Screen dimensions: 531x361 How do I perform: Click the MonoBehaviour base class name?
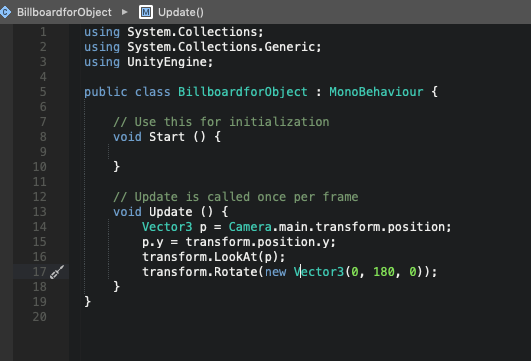[x=376, y=92]
